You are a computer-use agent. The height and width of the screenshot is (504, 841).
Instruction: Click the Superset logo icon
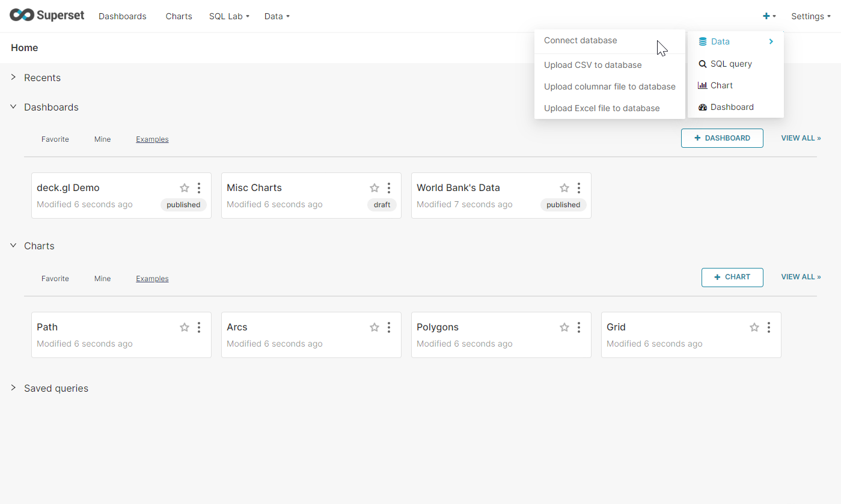(x=22, y=16)
